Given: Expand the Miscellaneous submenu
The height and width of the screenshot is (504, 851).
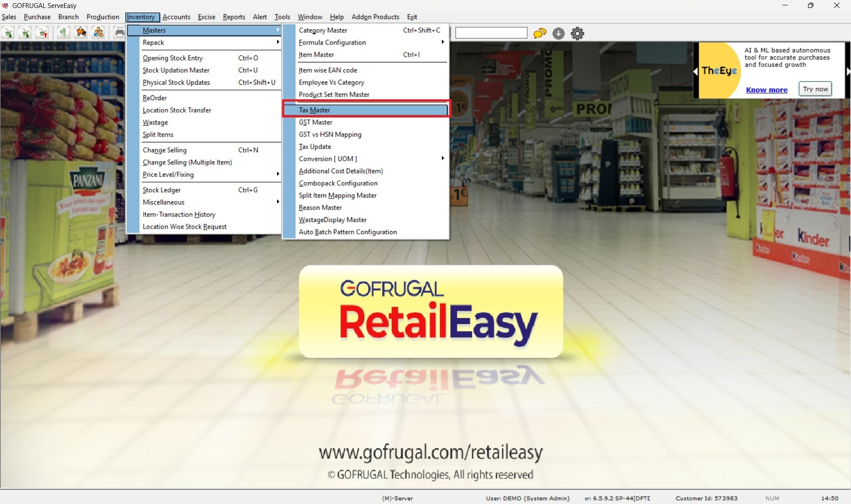Looking at the screenshot, I should point(204,202).
